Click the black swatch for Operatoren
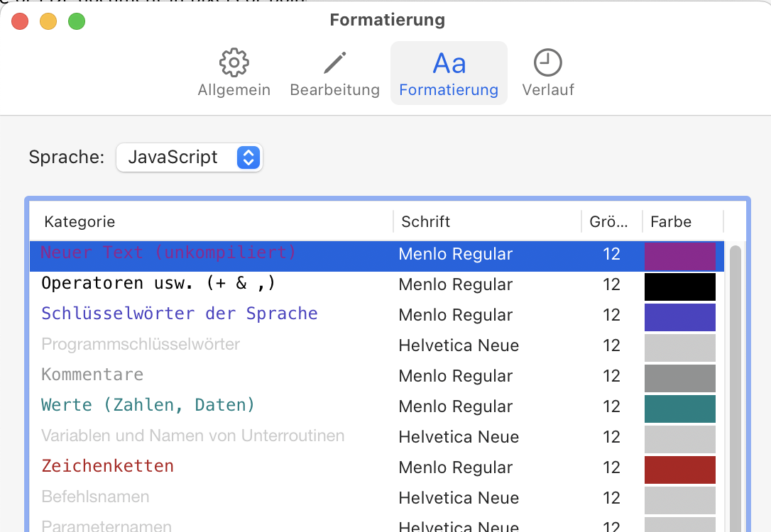The image size is (771, 532). tap(679, 287)
